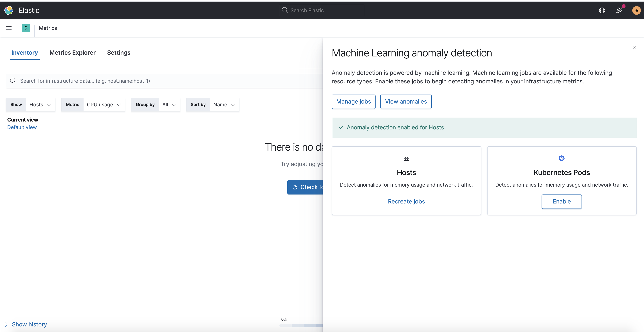Open the Show Hosts dropdown
Screen dimensions: 644x332
[x=40, y=105]
